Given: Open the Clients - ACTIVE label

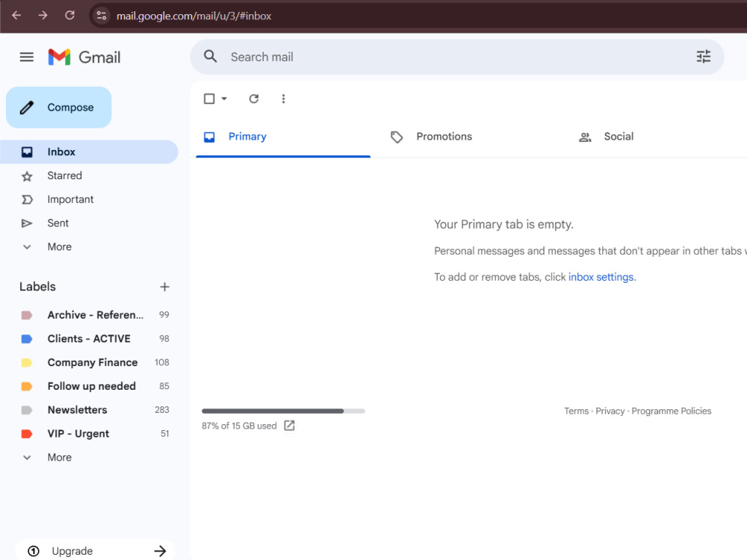Looking at the screenshot, I should pyautogui.click(x=89, y=338).
